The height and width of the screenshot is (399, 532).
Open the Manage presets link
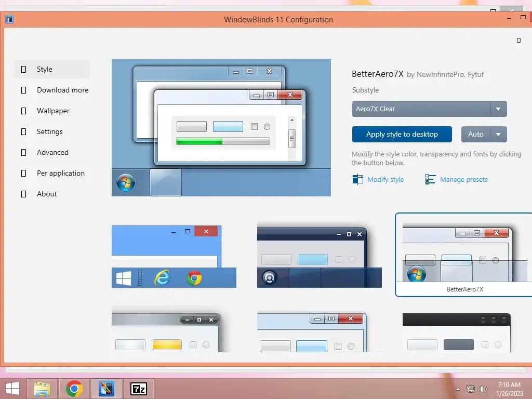pyautogui.click(x=463, y=179)
